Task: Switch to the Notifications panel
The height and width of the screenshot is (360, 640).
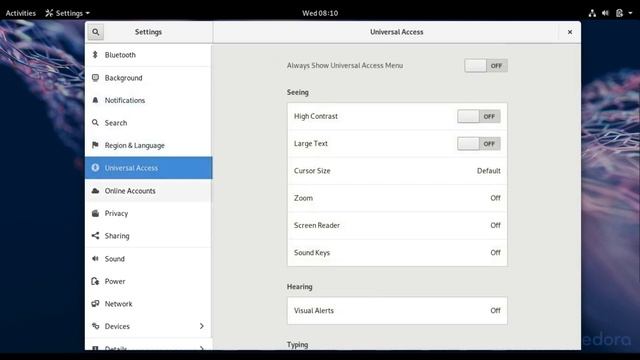Action: [x=149, y=100]
